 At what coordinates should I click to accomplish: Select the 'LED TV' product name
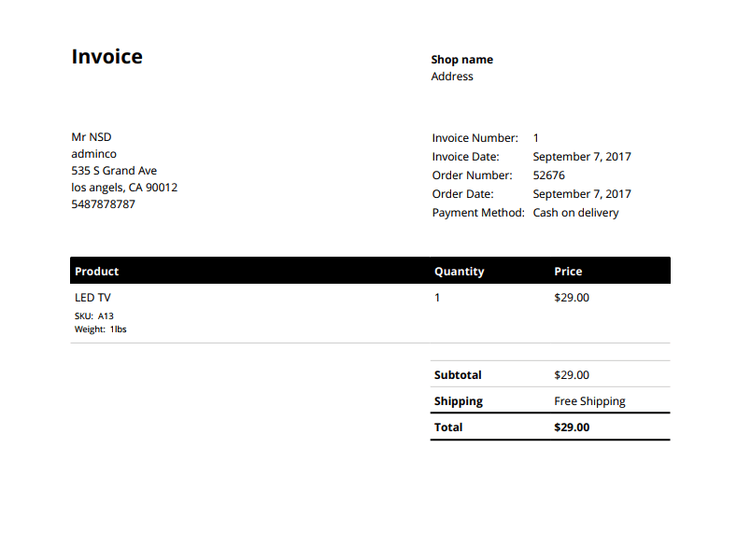pos(92,298)
